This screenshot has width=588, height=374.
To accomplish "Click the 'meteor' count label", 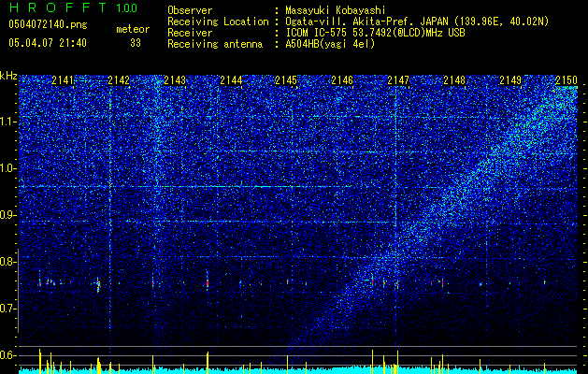I will click(133, 29).
